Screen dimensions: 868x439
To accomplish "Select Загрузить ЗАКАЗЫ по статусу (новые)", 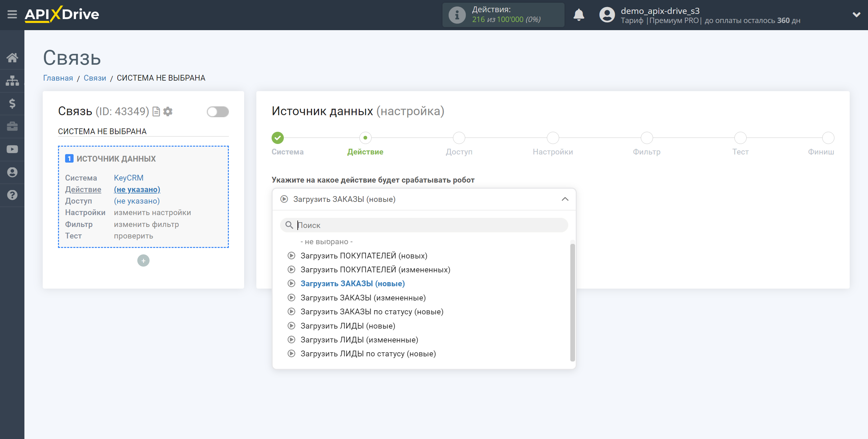I will point(372,312).
